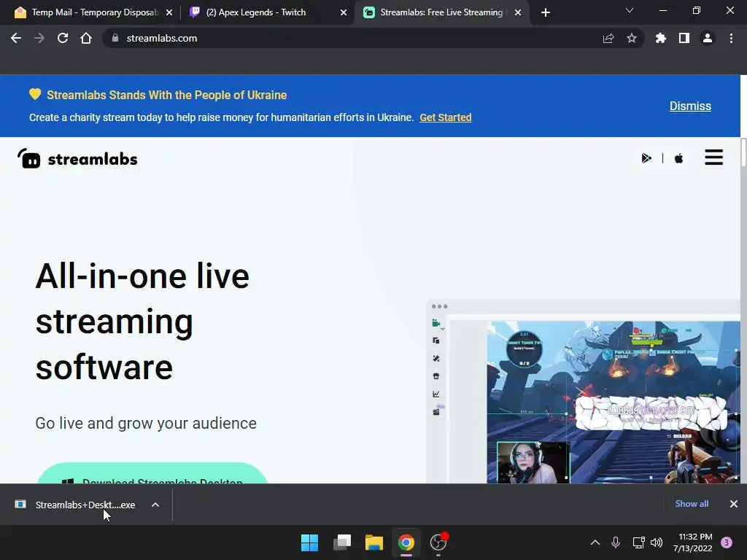Open the browser home page

pyautogui.click(x=86, y=38)
